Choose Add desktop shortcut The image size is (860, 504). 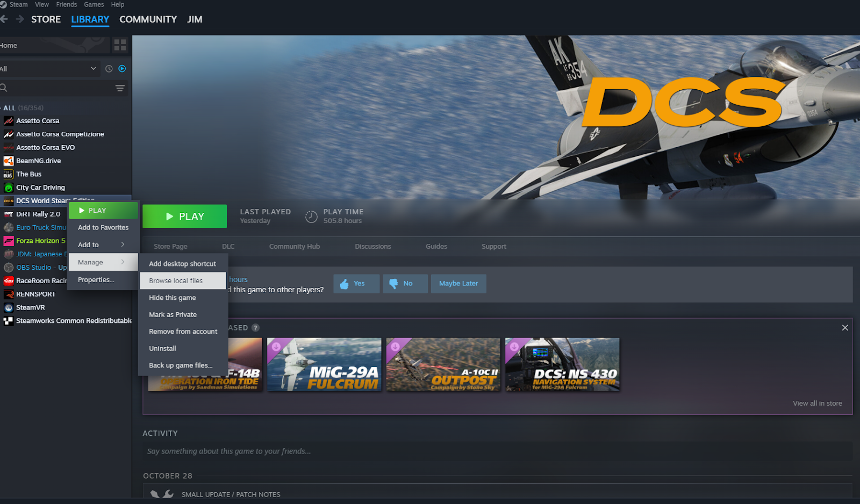pos(183,264)
